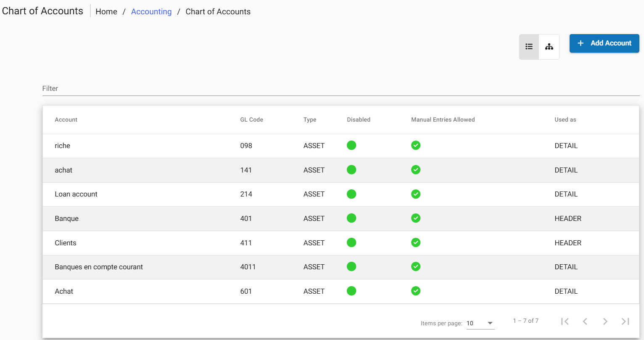Click the green checkmark for riche account
Screen dimensions: 644x340
click(x=416, y=145)
